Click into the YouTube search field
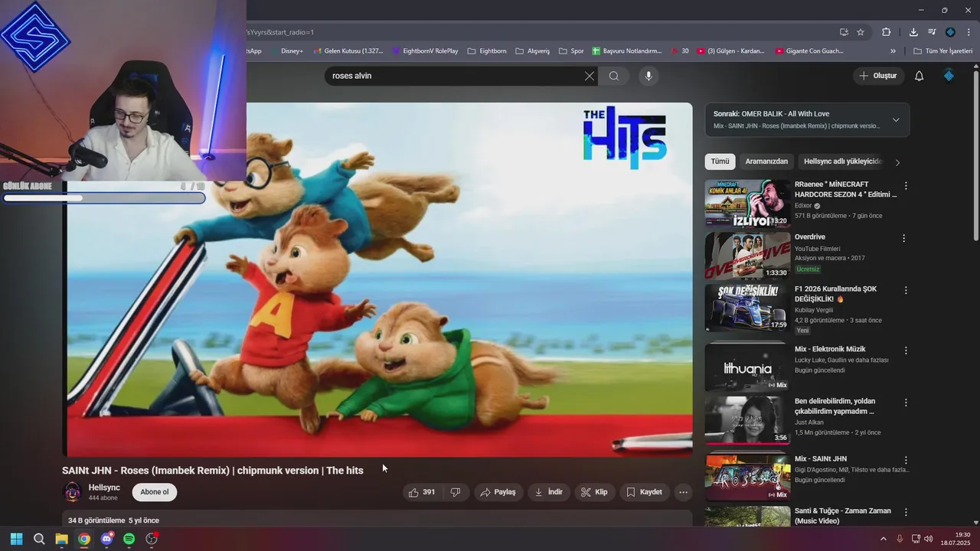This screenshot has width=980, height=551. pos(456,76)
